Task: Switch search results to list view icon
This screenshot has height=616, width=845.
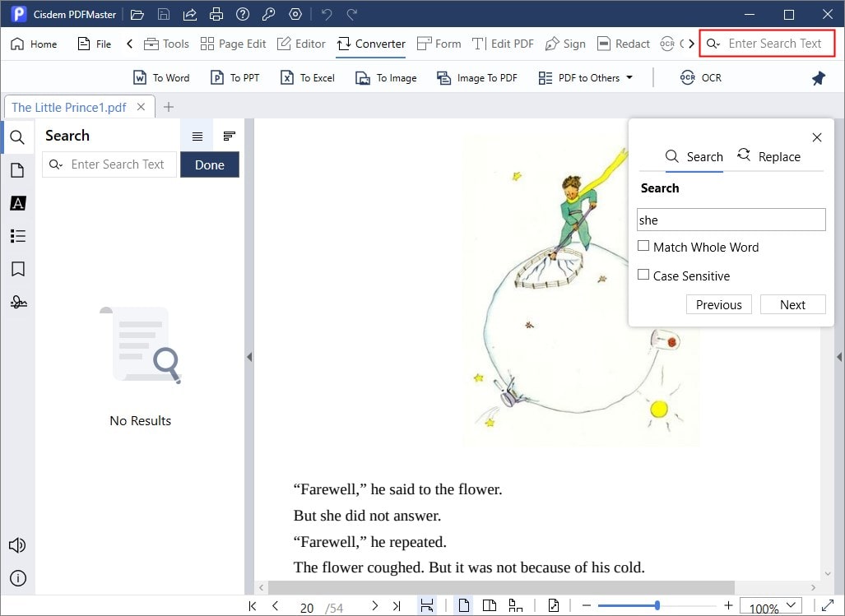Action: [197, 137]
